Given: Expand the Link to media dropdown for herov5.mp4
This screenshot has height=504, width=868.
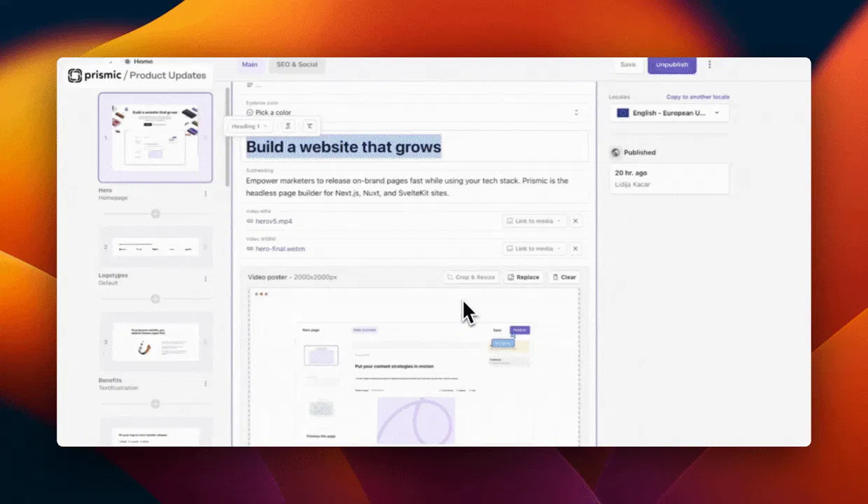Looking at the screenshot, I should (534, 220).
